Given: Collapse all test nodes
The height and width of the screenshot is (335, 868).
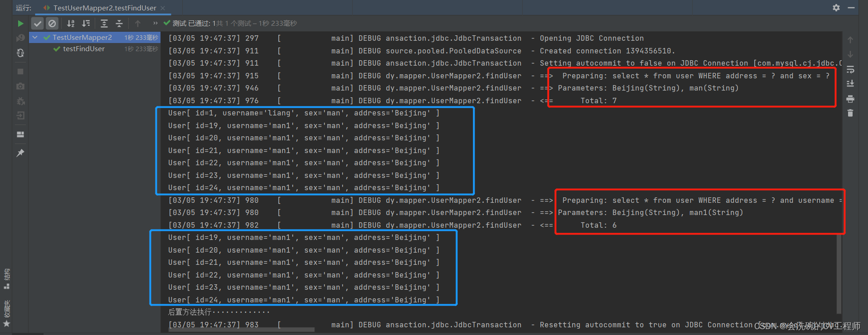Looking at the screenshot, I should [x=119, y=23].
